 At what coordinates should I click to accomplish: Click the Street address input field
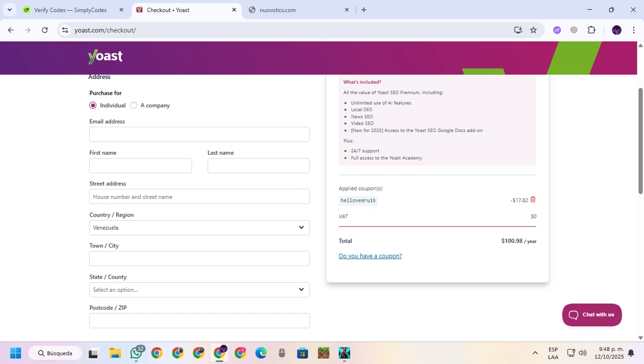click(x=199, y=196)
